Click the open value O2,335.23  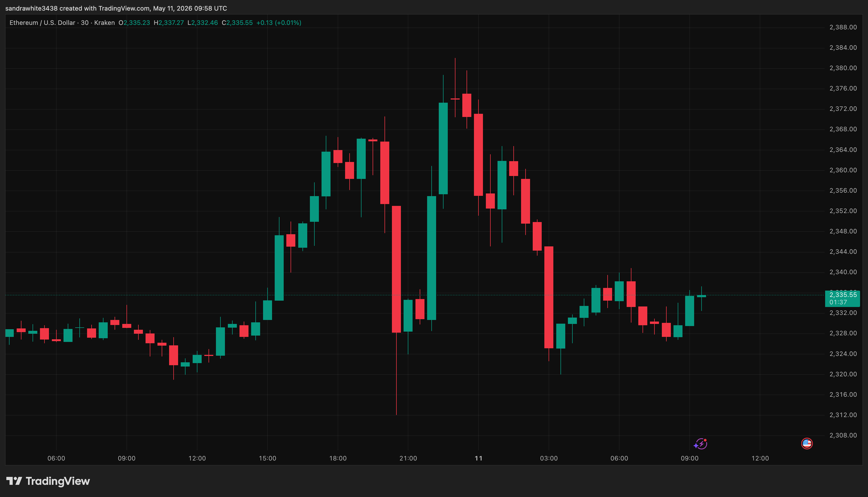point(134,23)
